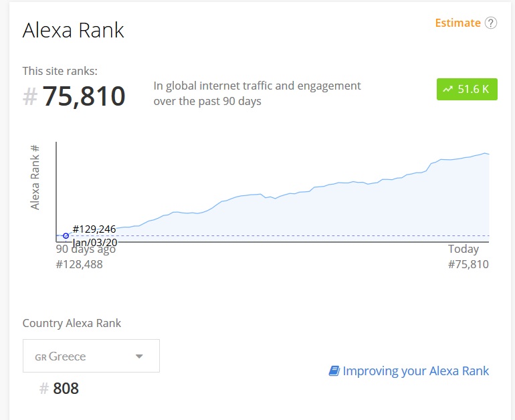Click the trending-up arrow icon in green badge
Image resolution: width=515 pixels, height=420 pixels.
[447, 89]
